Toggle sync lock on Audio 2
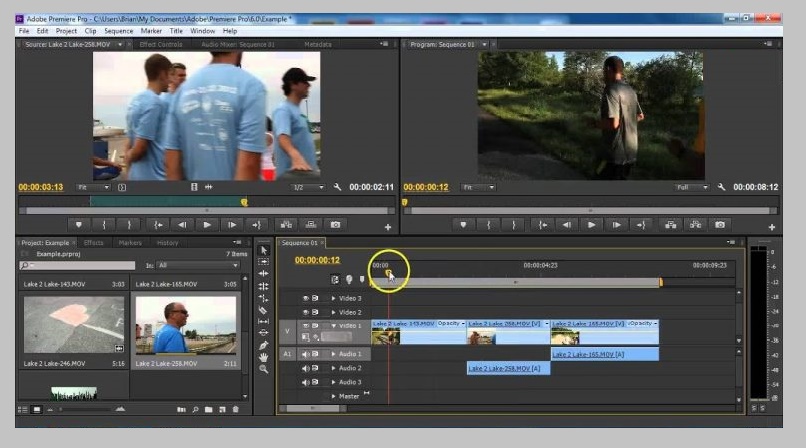This screenshot has width=806, height=448. [x=315, y=368]
